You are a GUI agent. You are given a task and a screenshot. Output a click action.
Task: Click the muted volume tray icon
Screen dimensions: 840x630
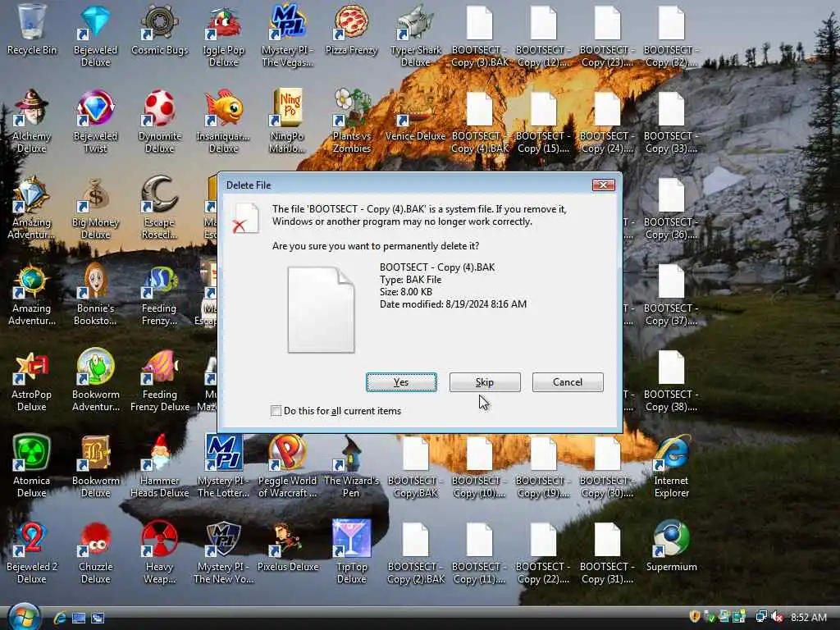click(x=776, y=617)
